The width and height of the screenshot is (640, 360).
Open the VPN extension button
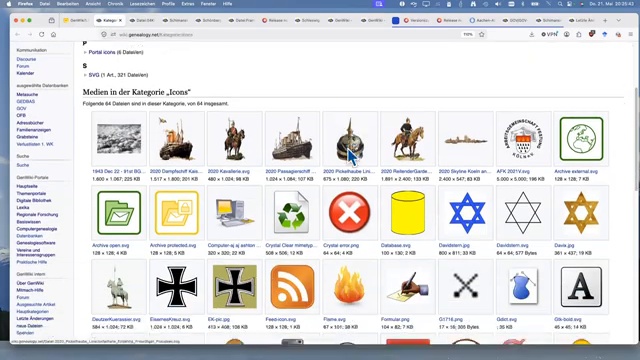point(549,35)
